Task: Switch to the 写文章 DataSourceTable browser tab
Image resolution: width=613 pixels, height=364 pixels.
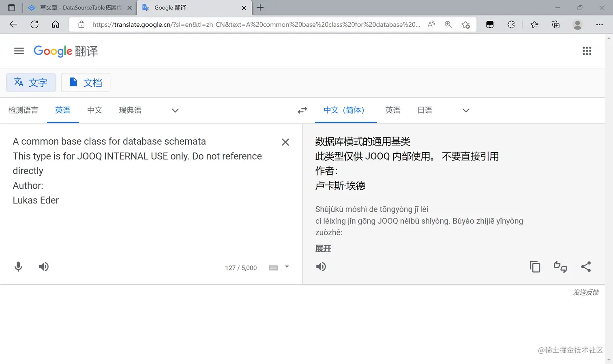Action: point(81,8)
